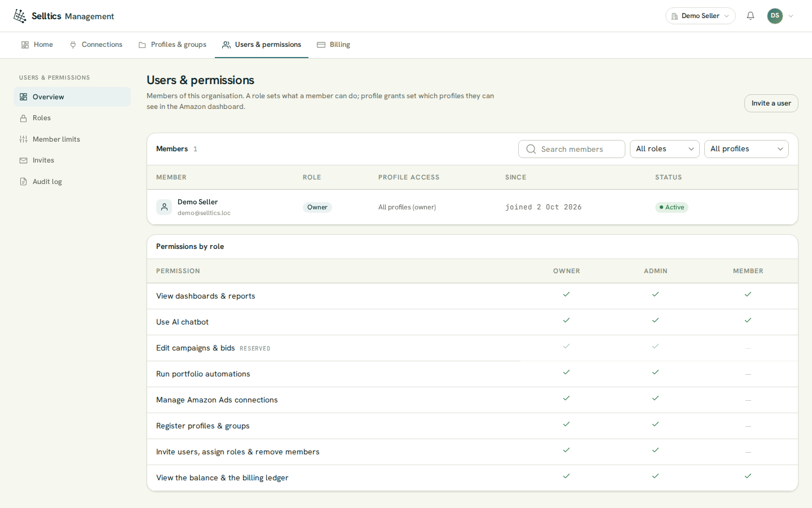
Task: Click the Selltics logo icon
Action: (x=20, y=16)
